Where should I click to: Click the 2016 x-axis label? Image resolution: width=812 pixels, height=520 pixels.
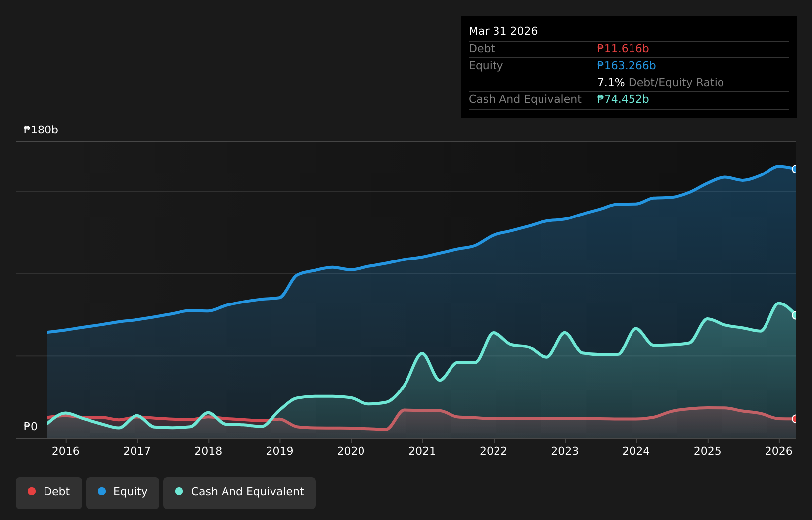click(x=66, y=451)
